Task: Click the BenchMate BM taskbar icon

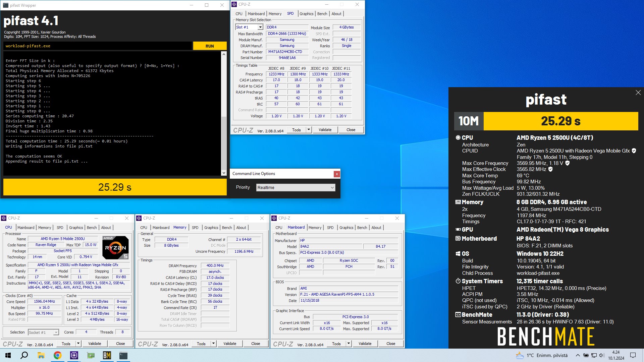Action: [x=107, y=355]
